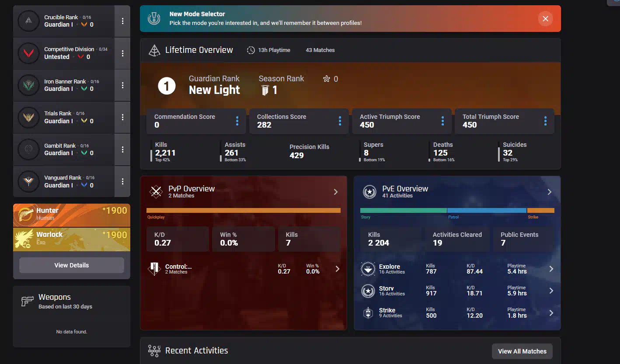This screenshot has height=364, width=620.
Task: Open Total Triumph Score options menu
Action: coord(546,121)
